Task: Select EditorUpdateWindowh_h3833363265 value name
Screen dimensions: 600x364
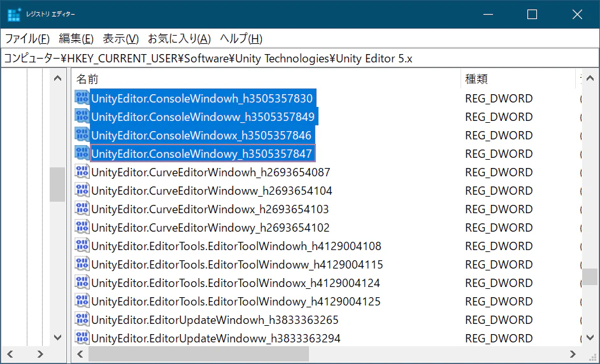Action: click(215, 319)
